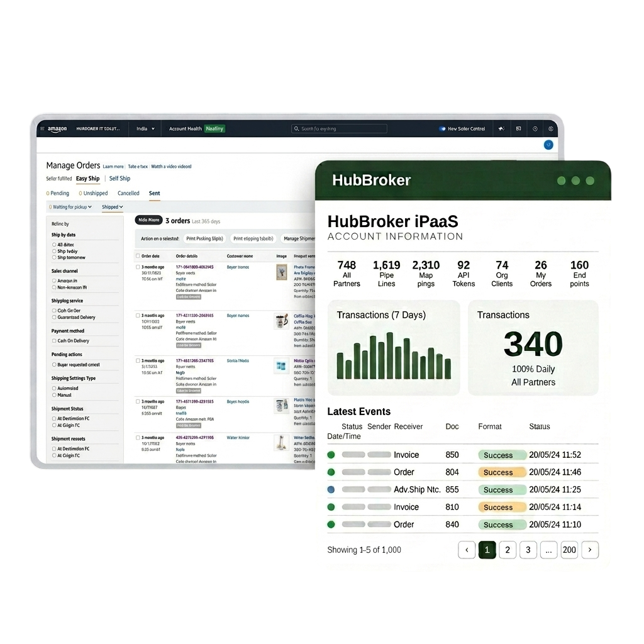644x644 pixels.
Task: Go to next page of Latest Events
Action: point(590,550)
